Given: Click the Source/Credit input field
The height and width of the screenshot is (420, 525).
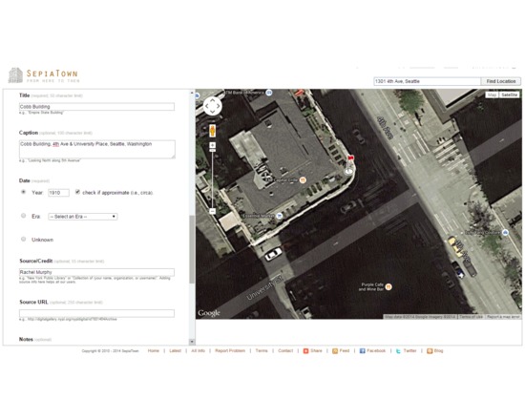Looking at the screenshot, I should pyautogui.click(x=96, y=272).
